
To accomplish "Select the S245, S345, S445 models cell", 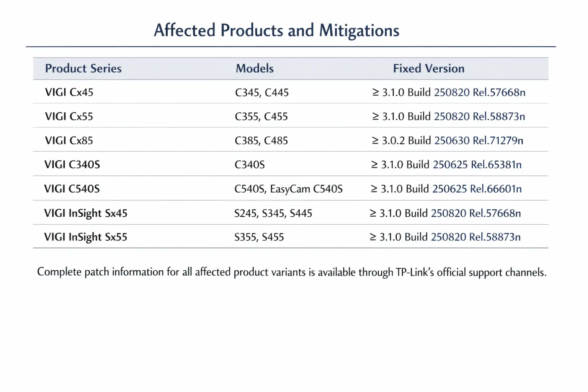I will (273, 213).
